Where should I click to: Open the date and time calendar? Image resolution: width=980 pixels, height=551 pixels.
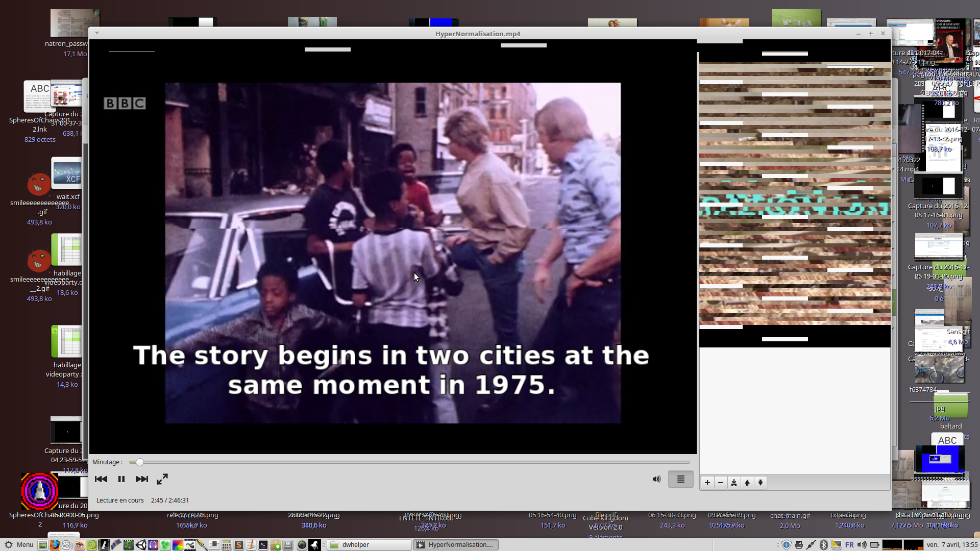coord(951,544)
